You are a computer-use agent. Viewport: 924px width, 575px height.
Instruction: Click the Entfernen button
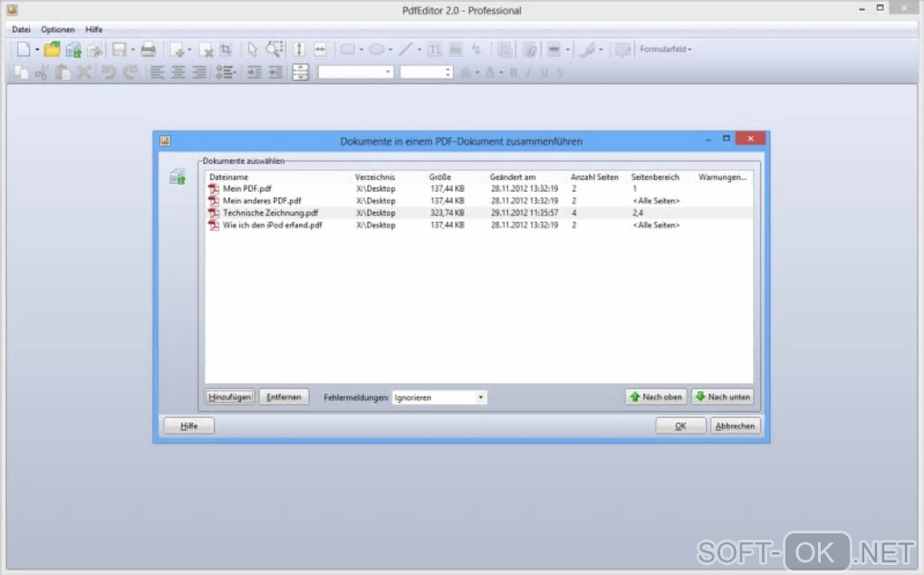284,398
